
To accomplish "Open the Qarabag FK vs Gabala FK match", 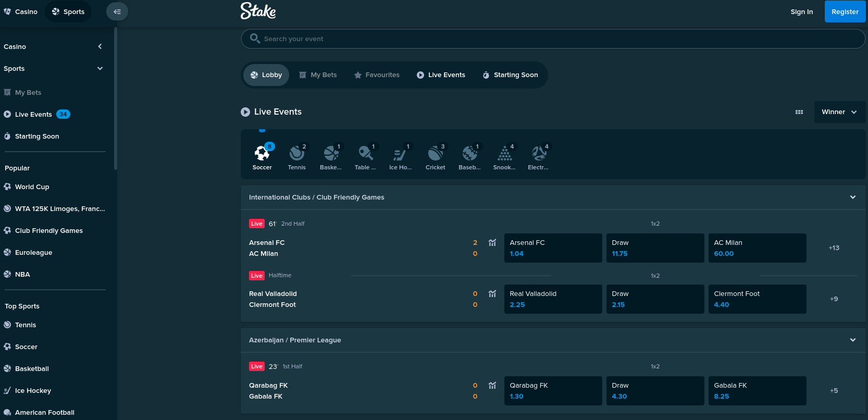I will (268, 391).
